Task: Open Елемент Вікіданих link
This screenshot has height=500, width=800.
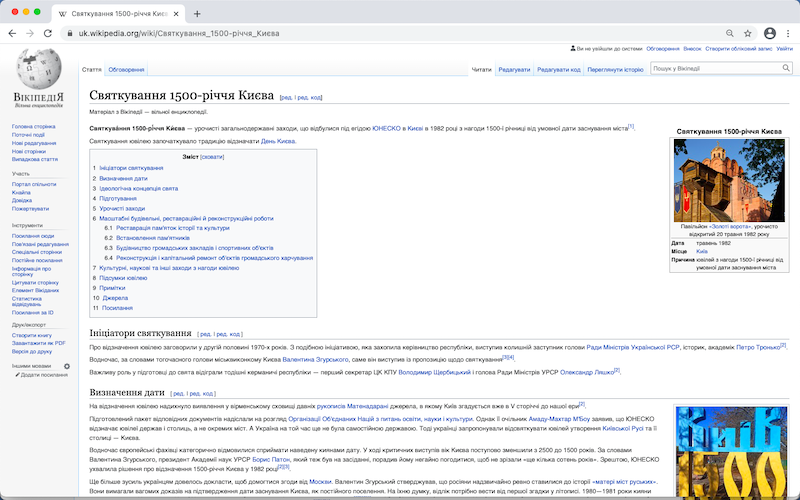Action: [x=35, y=290]
